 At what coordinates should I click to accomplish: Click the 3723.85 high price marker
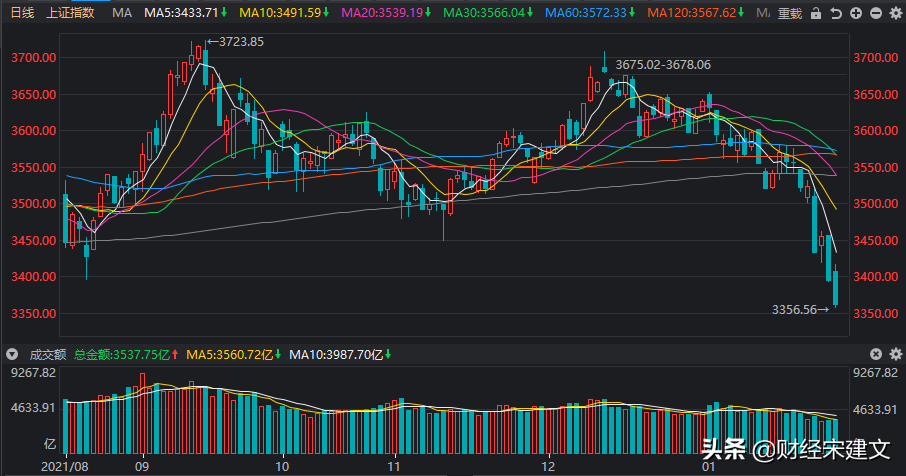pyautogui.click(x=240, y=41)
